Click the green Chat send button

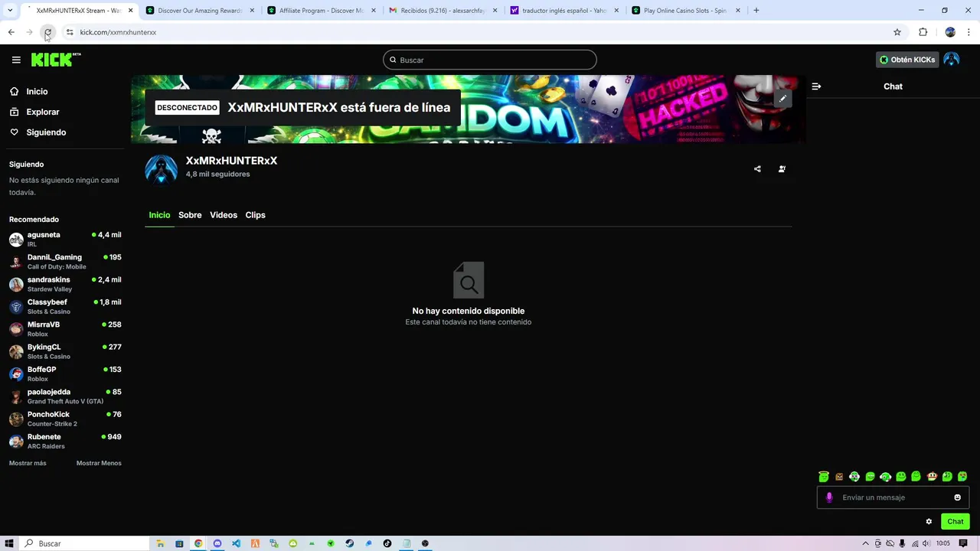[x=955, y=522]
